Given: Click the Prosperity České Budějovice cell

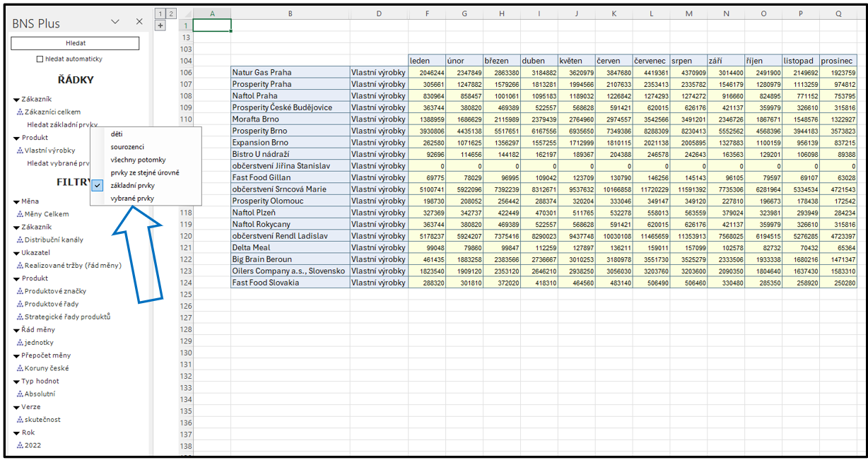Looking at the screenshot, I should pyautogui.click(x=291, y=107).
